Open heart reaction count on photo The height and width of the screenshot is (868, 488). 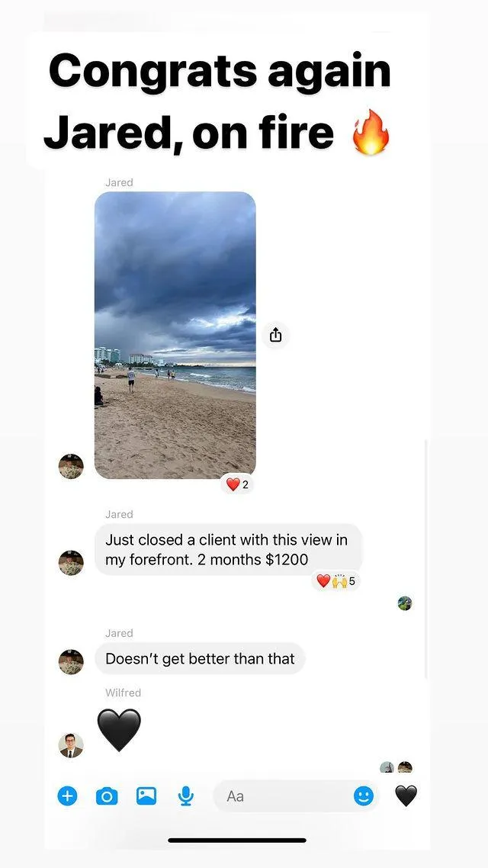(x=237, y=485)
